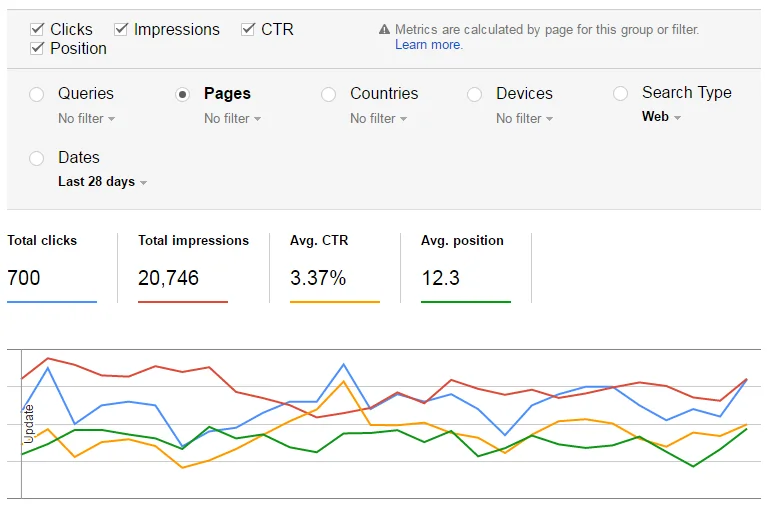Click the metrics calculated by page notice
Viewport: 767px width, 505px height.
(547, 30)
